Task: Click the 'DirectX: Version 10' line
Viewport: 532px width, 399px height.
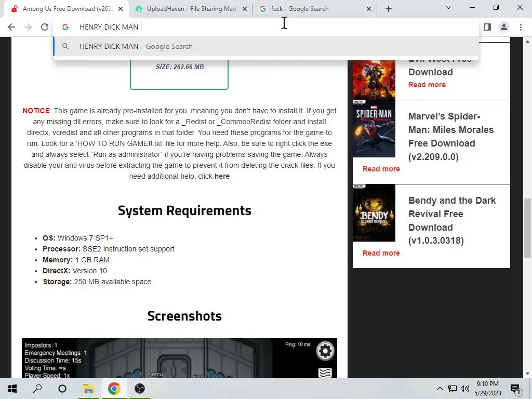Action: pyautogui.click(x=75, y=271)
